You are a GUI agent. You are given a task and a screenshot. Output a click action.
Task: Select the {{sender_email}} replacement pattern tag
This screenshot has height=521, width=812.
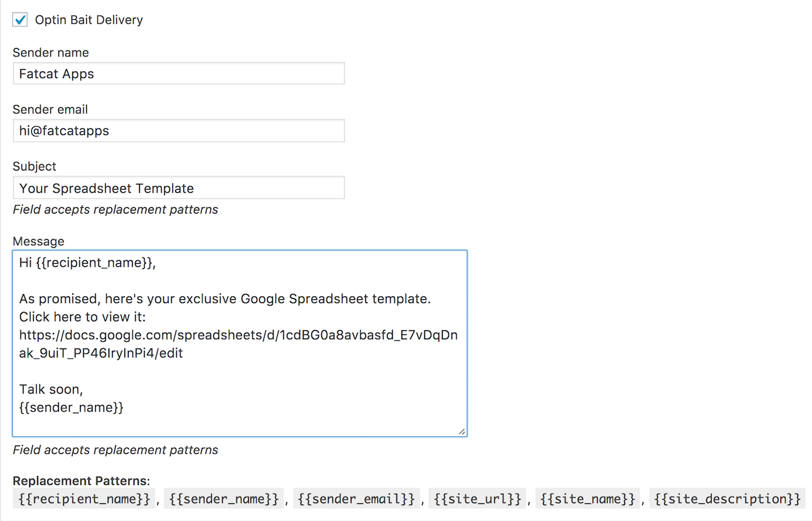pos(356,499)
